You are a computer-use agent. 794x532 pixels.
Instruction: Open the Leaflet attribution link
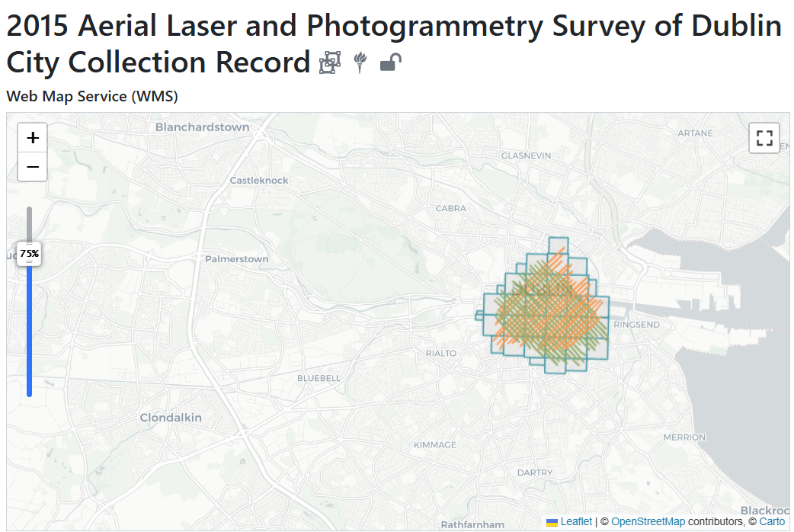tap(576, 522)
